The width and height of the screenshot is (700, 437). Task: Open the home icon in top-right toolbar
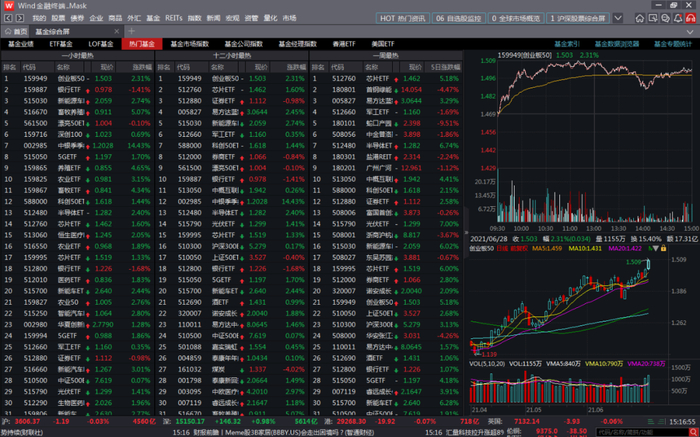(x=640, y=18)
